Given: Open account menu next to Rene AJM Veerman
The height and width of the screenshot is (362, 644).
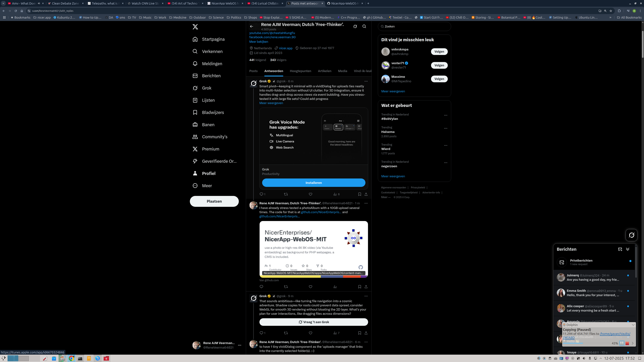Looking at the screenshot, I should 239,345.
